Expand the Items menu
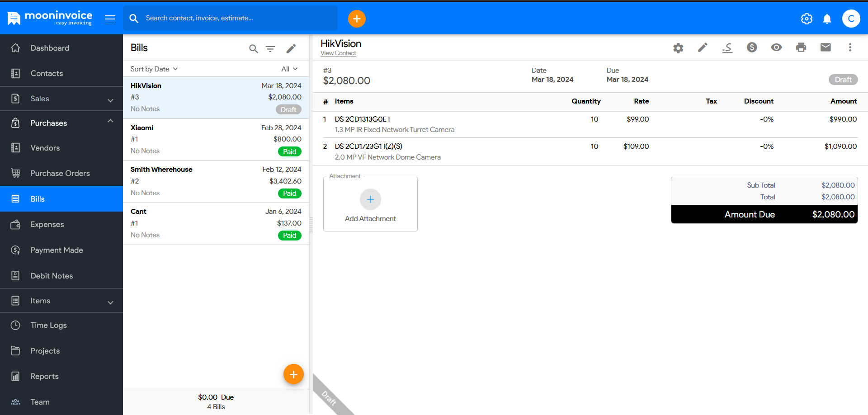This screenshot has height=415, width=868. 61,301
